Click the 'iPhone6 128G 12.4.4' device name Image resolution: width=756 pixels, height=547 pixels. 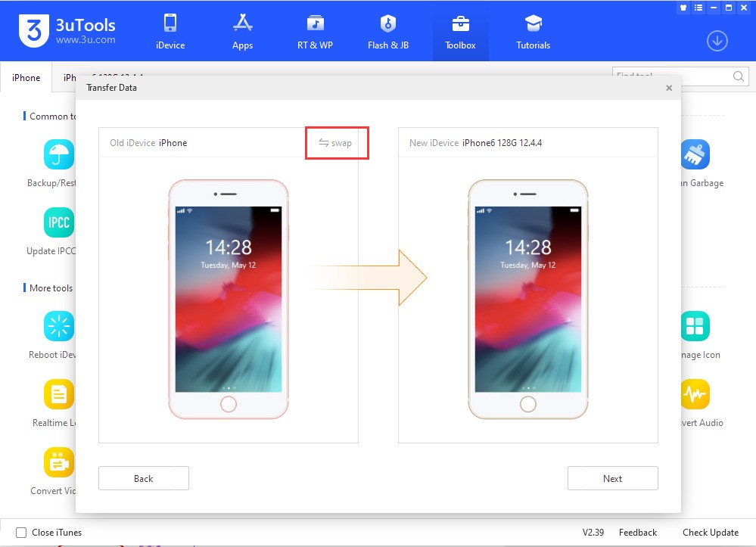click(x=502, y=143)
